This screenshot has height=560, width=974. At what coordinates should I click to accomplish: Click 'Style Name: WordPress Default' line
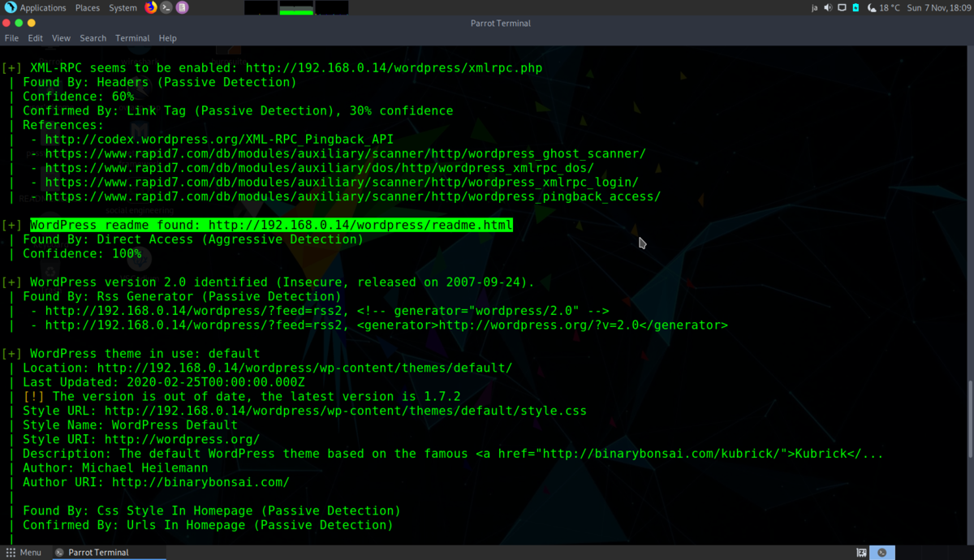click(130, 424)
